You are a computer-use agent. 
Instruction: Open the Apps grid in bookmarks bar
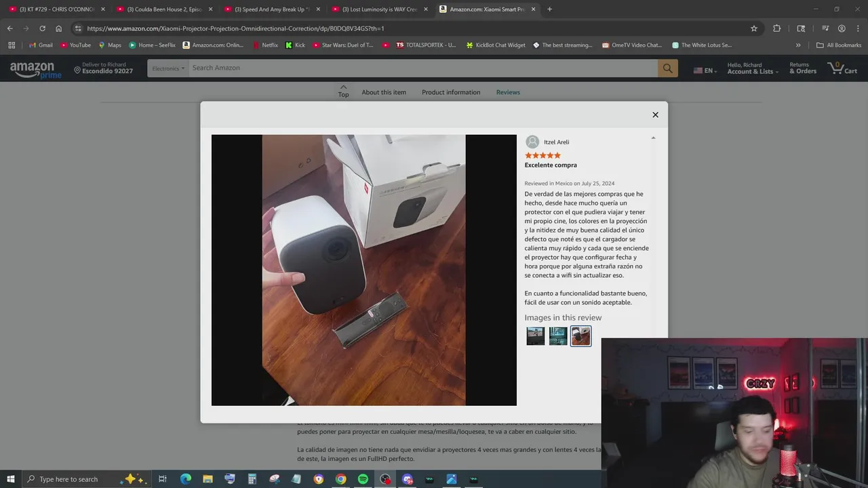click(x=12, y=45)
